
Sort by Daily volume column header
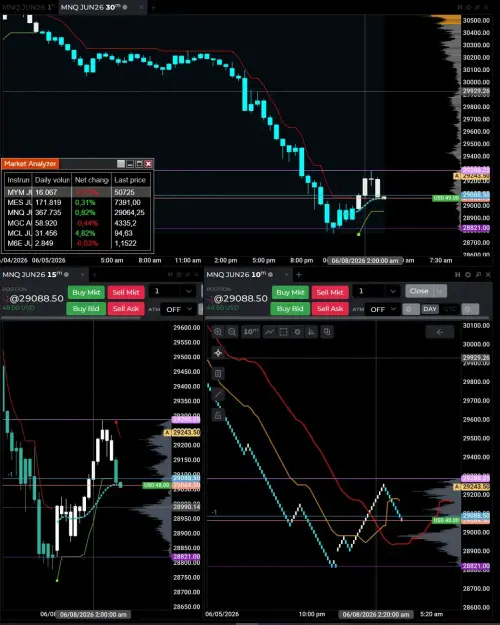(x=52, y=180)
